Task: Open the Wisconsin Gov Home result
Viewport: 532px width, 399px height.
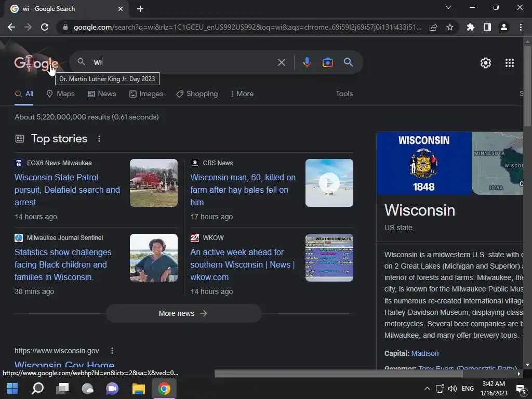Action: pos(64,365)
